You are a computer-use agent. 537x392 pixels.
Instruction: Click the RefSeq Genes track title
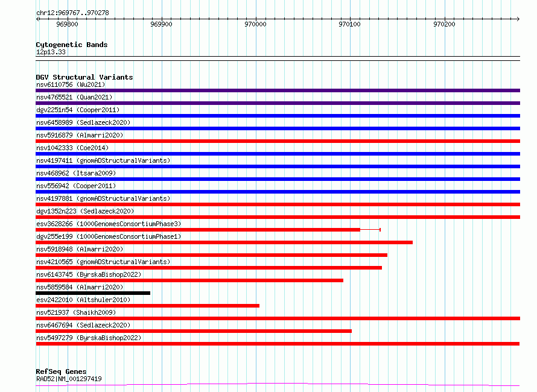[x=61, y=371]
